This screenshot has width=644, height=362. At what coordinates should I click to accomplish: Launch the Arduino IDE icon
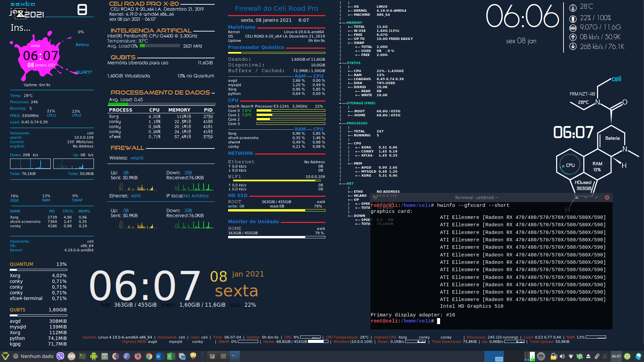71,356
